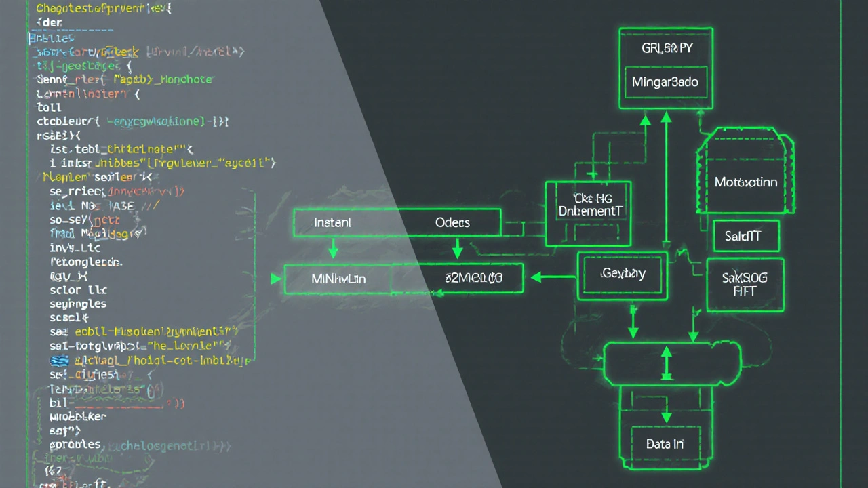Toggle visibility of the Che HG DnbementT block
This screenshot has width=868, height=488.
tap(589, 205)
